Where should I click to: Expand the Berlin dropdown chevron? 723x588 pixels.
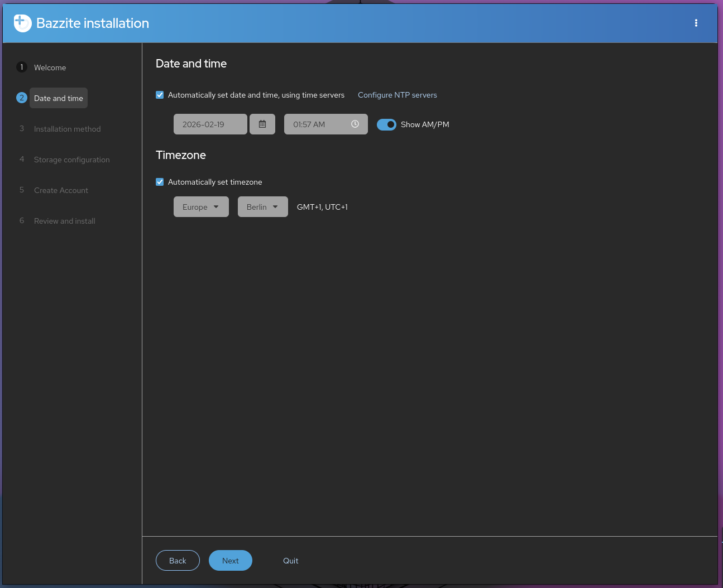click(x=275, y=206)
